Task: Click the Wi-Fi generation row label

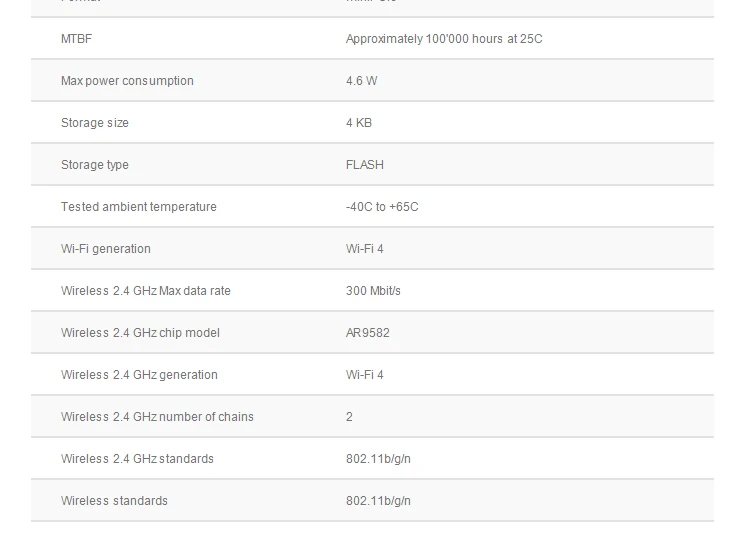Action: 106,249
